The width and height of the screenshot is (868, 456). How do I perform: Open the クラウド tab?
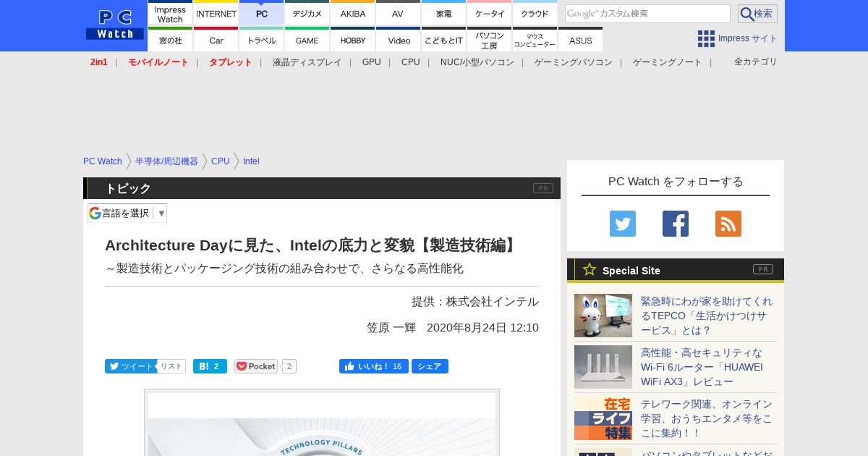click(535, 13)
